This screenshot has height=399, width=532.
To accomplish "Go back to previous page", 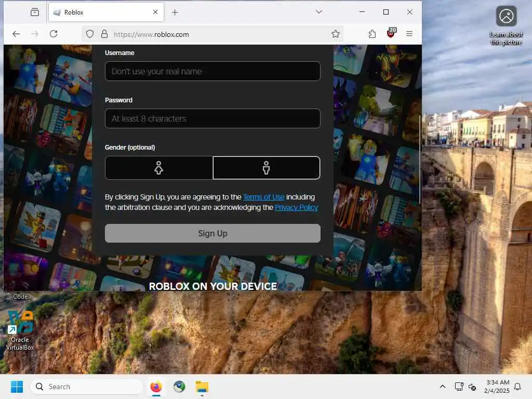I will tap(16, 34).
